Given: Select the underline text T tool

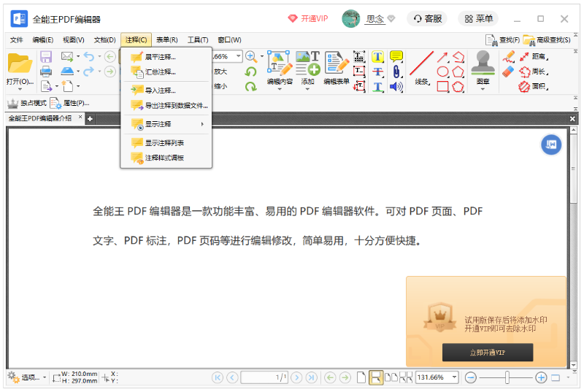Looking at the screenshot, I should (x=377, y=87).
